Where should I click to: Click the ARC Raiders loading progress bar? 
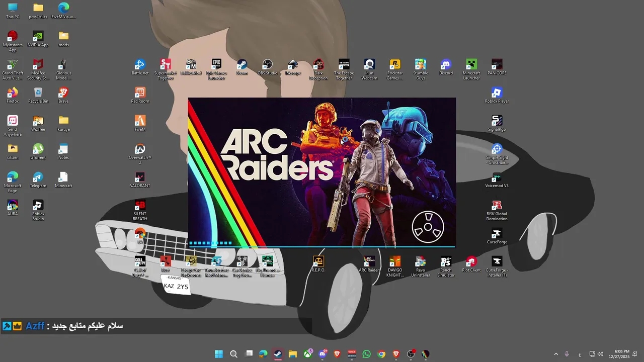tap(322, 246)
